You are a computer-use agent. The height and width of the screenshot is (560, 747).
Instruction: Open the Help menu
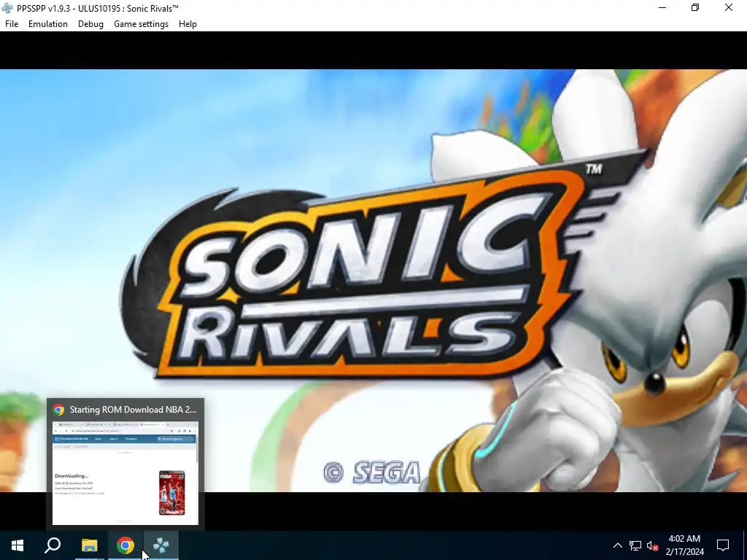point(187,24)
